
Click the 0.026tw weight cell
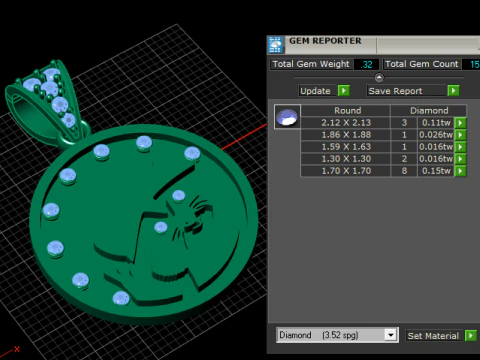click(x=436, y=135)
